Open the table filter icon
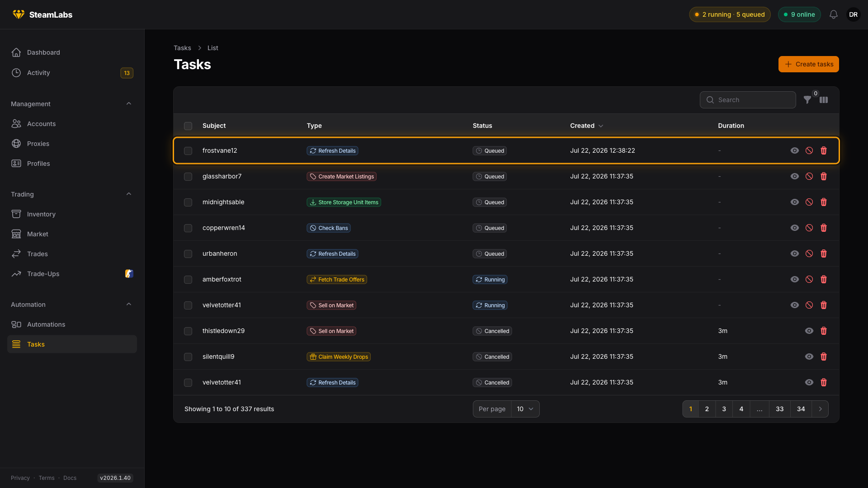This screenshot has height=488, width=868. coord(807,100)
